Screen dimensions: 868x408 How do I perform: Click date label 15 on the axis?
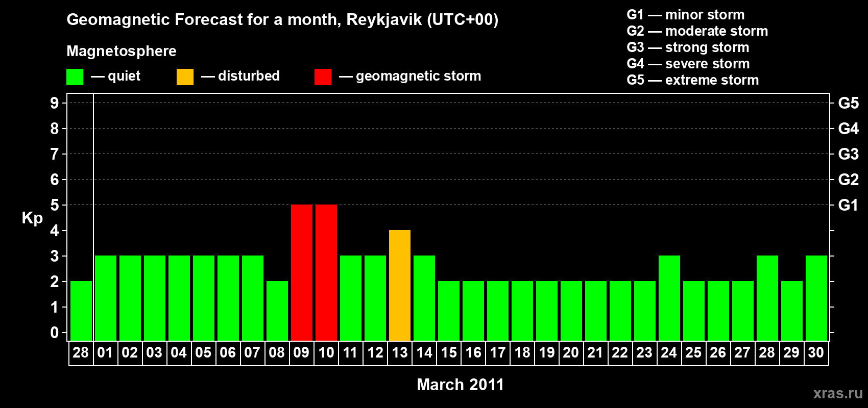coord(448,353)
